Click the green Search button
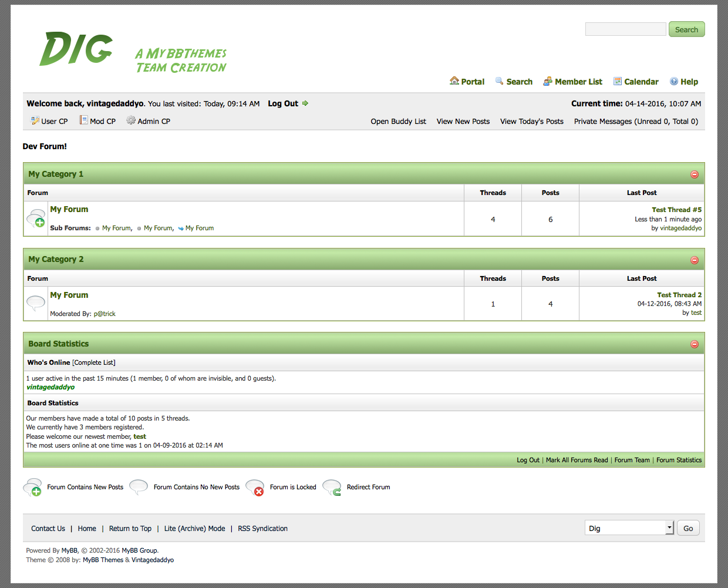Screen dimensions: 728x588 tap(686, 29)
